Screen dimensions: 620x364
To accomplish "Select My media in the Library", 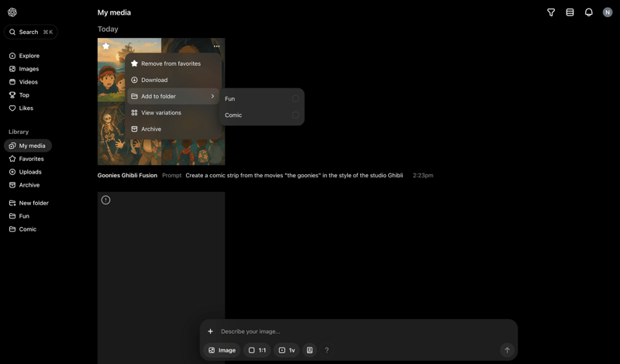I will tap(28, 146).
